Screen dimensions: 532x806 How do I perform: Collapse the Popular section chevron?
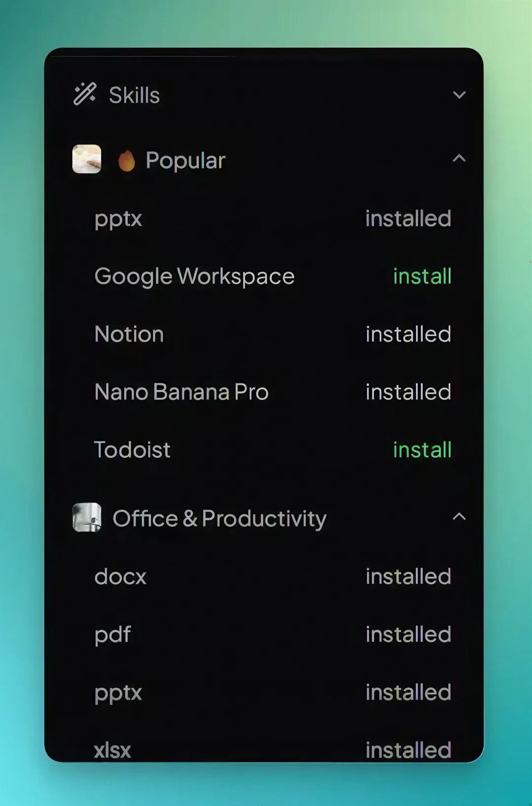[x=459, y=158]
